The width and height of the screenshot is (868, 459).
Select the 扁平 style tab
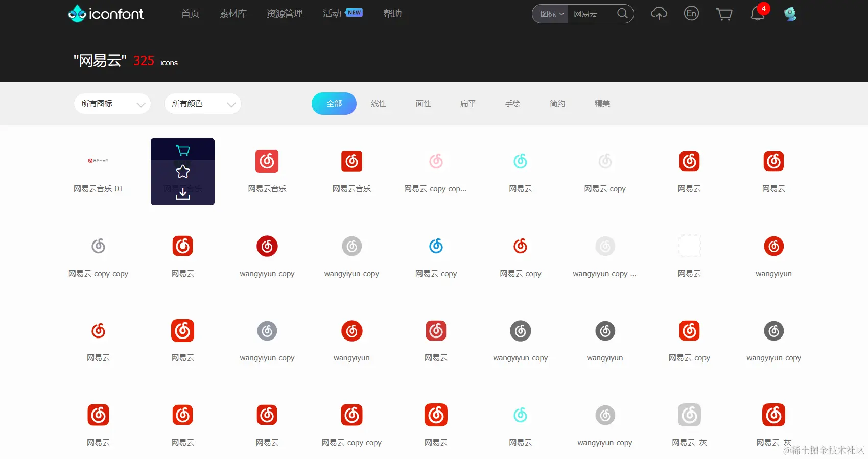[468, 104]
